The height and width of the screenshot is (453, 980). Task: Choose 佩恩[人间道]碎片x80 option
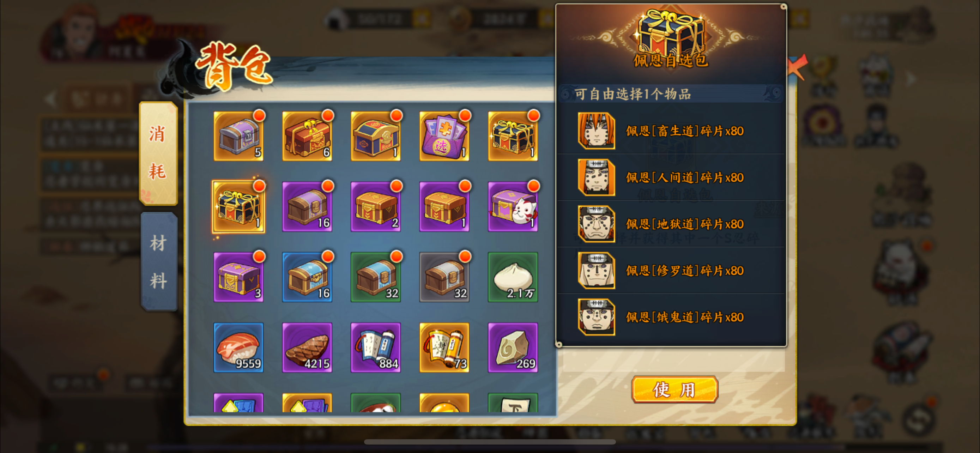(x=670, y=177)
